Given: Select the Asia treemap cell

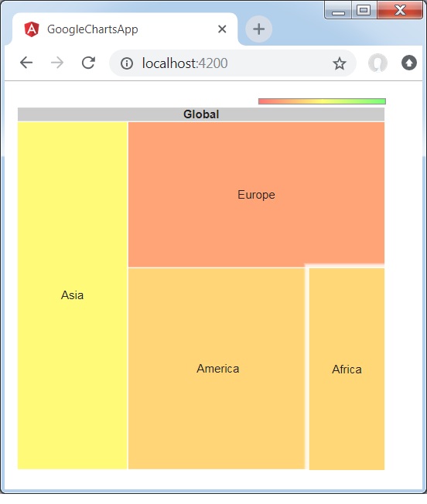Looking at the screenshot, I should point(73,295).
